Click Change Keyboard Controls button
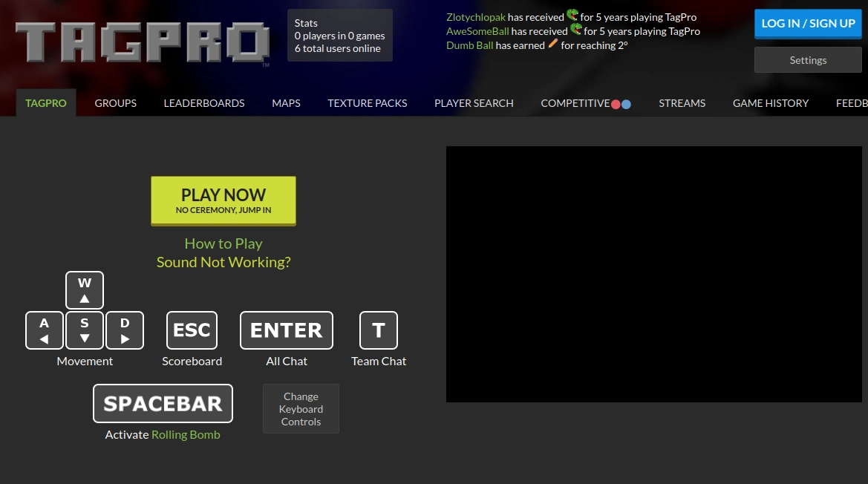Screen dimensions: 868x484 [301, 409]
